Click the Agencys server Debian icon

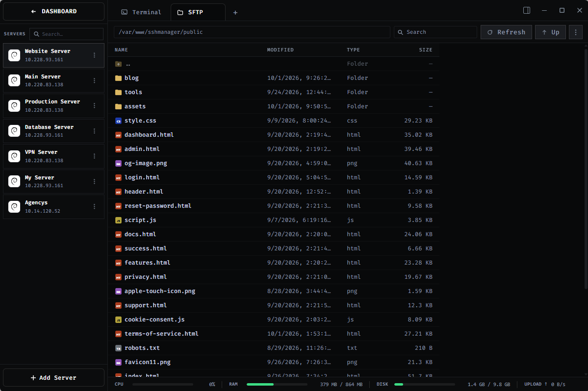(14, 206)
